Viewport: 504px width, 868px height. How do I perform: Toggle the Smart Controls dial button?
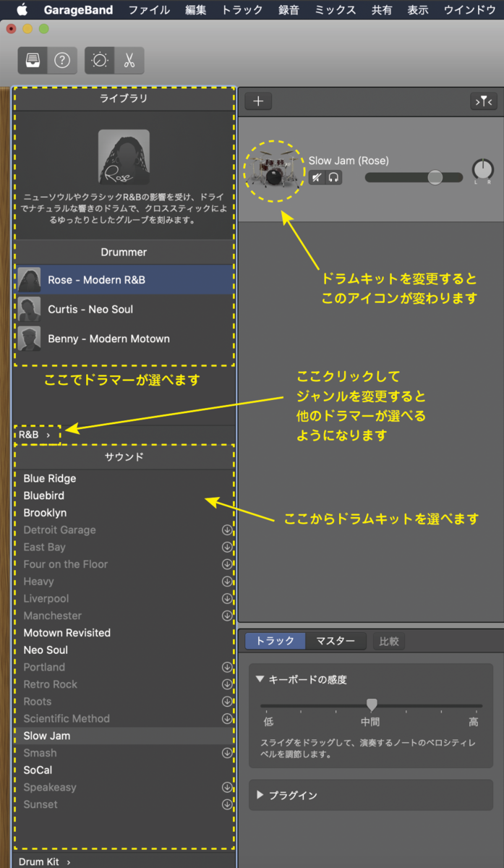click(x=100, y=61)
